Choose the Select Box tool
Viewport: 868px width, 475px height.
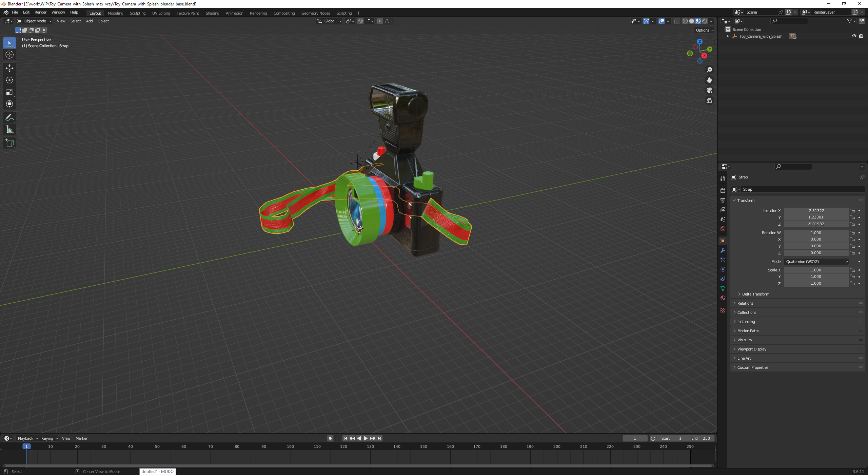pyautogui.click(x=9, y=43)
